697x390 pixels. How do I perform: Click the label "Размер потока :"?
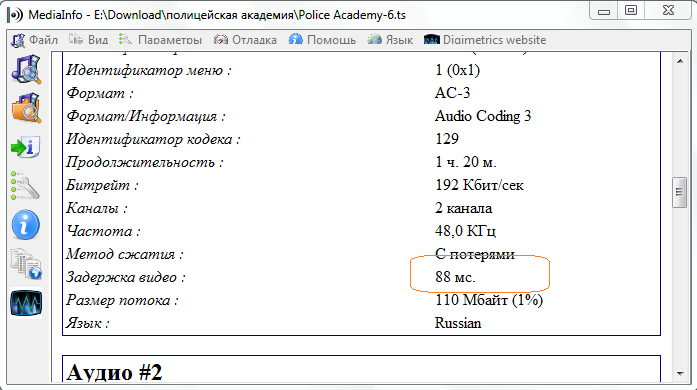122,301
